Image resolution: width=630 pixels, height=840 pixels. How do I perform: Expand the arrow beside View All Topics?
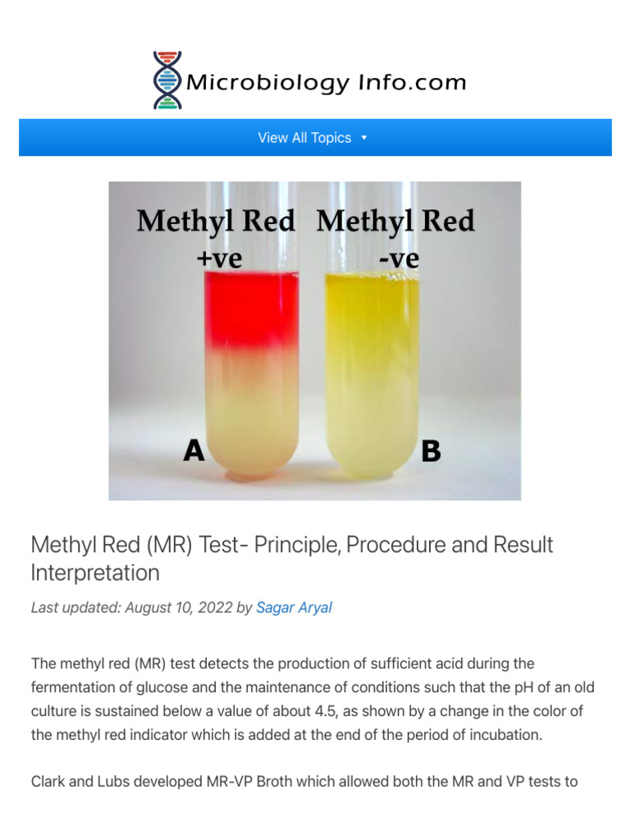coord(364,138)
